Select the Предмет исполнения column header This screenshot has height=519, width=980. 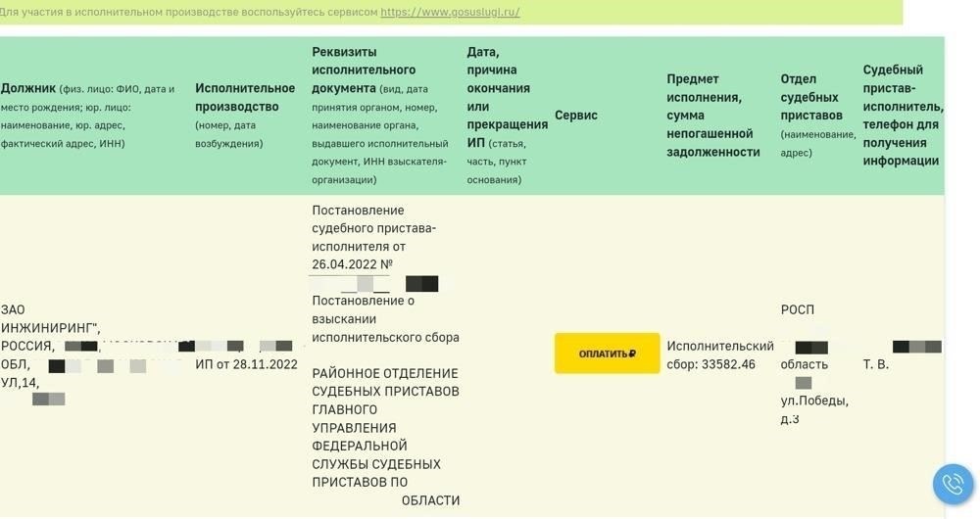point(713,116)
